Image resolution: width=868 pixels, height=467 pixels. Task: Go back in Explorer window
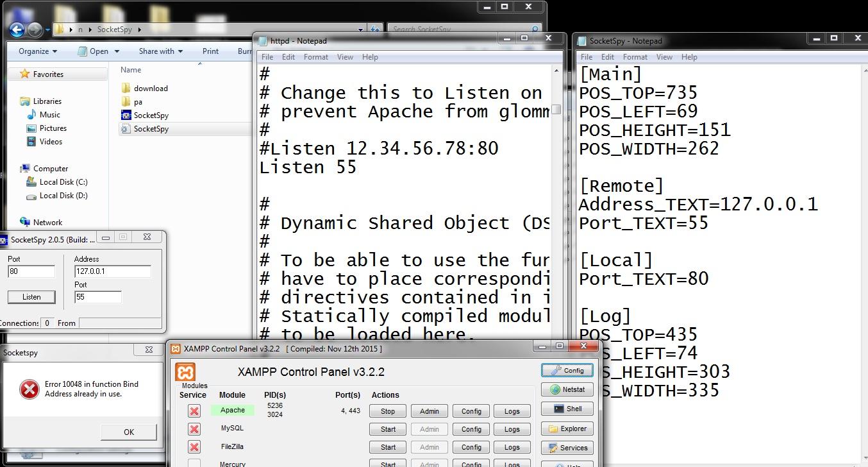click(x=17, y=30)
